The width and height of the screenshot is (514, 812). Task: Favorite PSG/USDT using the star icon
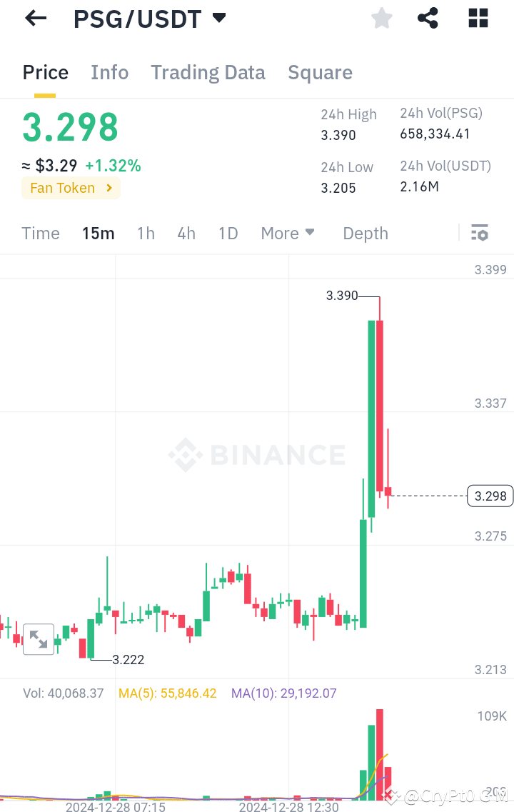click(381, 18)
